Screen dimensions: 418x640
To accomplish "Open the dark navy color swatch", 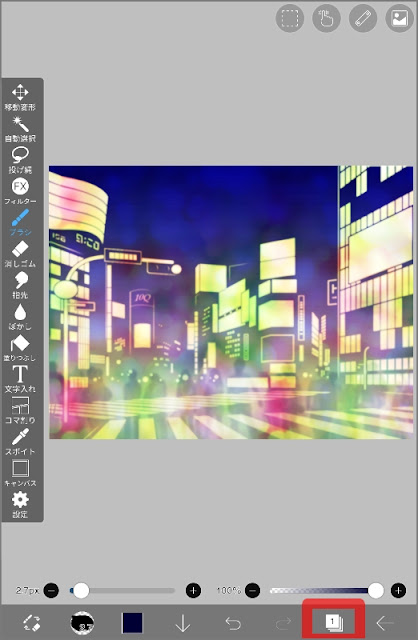I will [132, 623].
